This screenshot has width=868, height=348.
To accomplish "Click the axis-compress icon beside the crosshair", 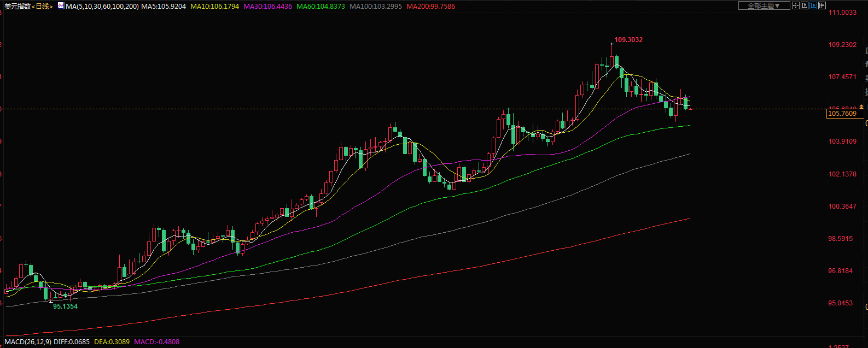I will (x=805, y=5).
